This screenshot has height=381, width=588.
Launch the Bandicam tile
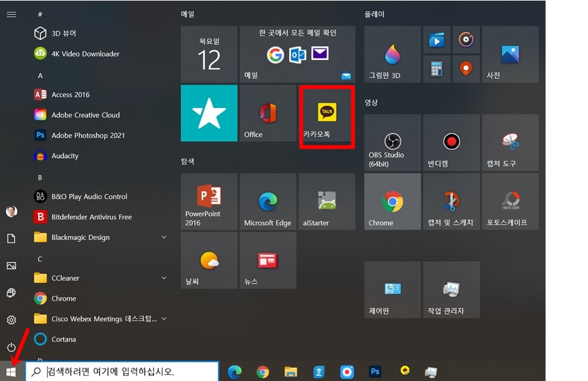pos(451,143)
